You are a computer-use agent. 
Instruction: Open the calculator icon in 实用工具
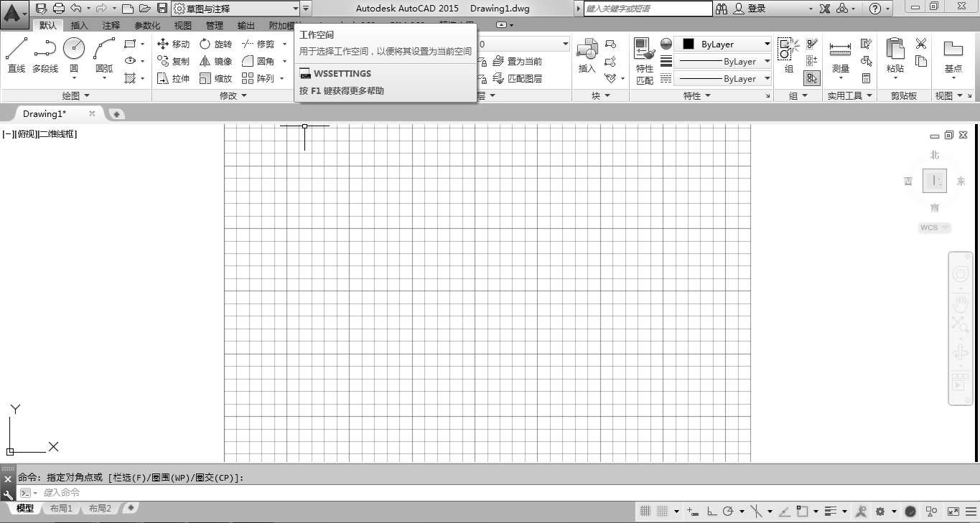tap(867, 78)
